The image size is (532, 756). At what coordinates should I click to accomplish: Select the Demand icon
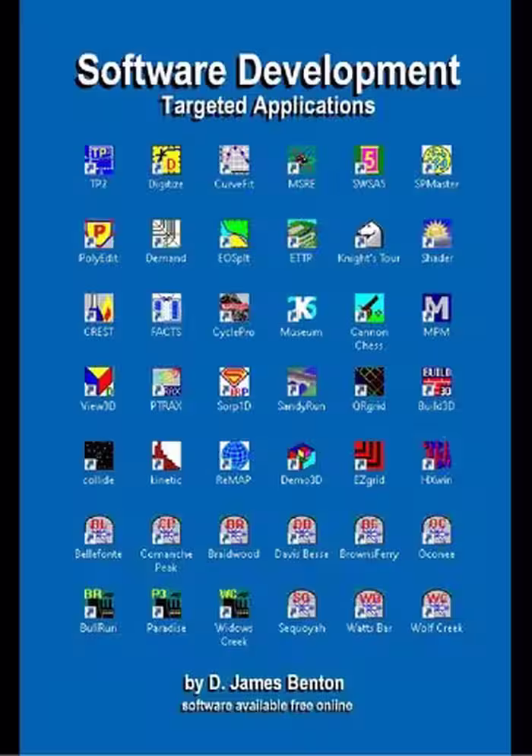point(166,233)
